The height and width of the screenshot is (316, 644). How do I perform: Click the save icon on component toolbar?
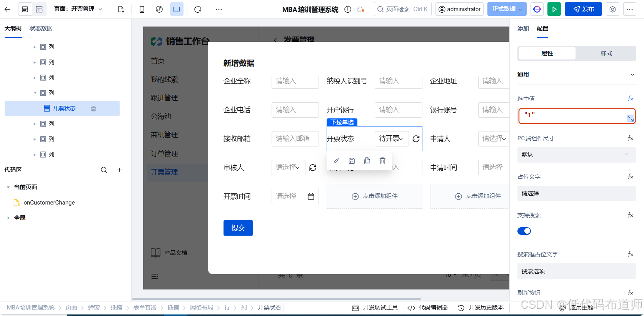352,161
